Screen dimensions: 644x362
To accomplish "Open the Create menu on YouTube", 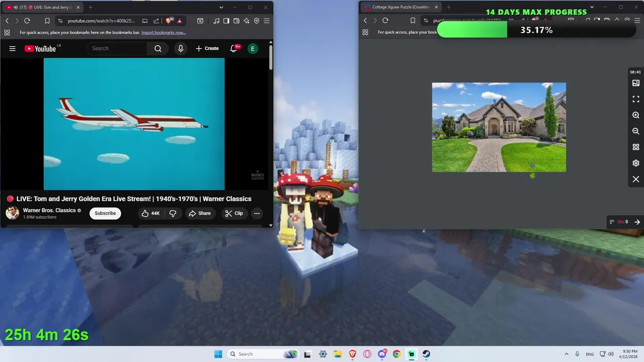I will [x=207, y=48].
